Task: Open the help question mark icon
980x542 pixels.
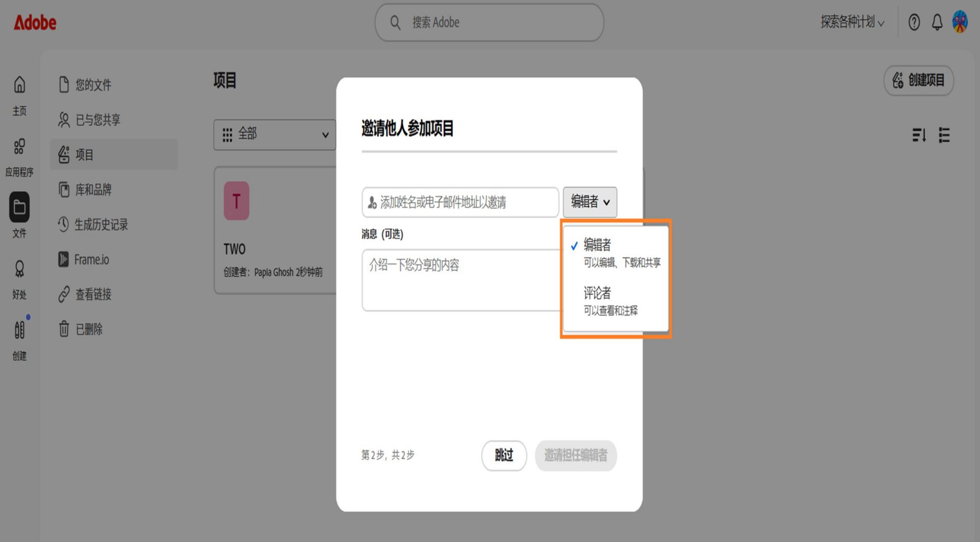Action: click(914, 22)
